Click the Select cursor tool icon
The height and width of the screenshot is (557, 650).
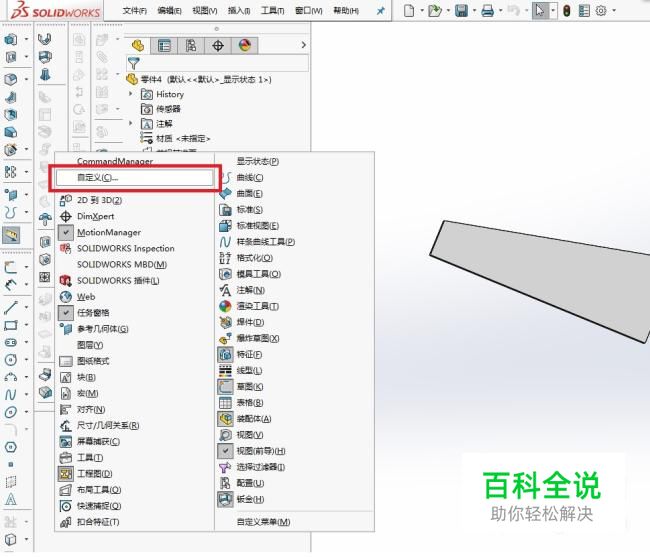[540, 10]
